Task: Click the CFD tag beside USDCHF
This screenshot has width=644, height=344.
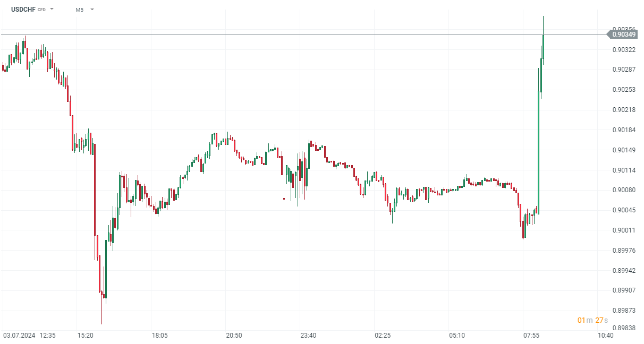Action: (x=41, y=10)
